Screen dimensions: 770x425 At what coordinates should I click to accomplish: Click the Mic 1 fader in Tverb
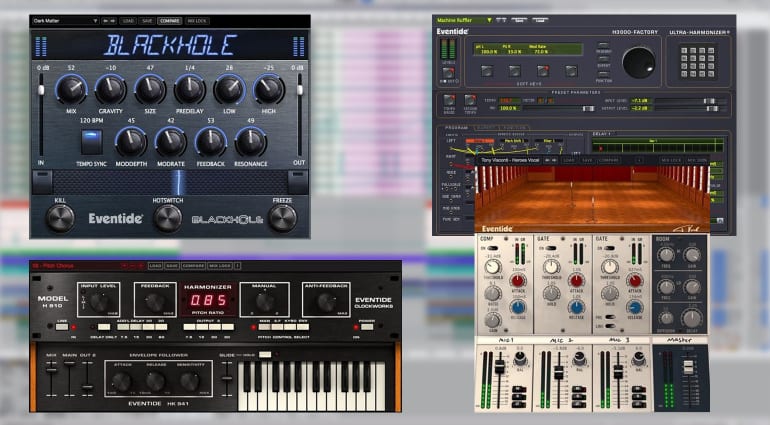tap(499, 378)
